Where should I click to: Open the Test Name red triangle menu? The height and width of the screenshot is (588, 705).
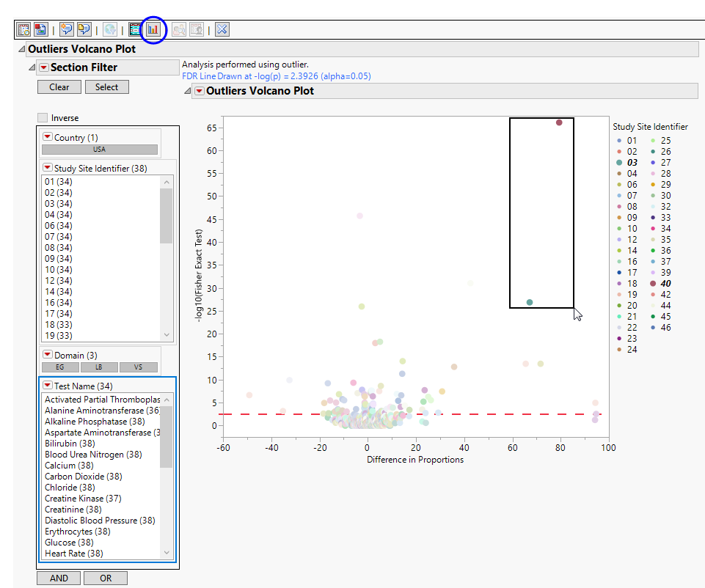(x=48, y=386)
